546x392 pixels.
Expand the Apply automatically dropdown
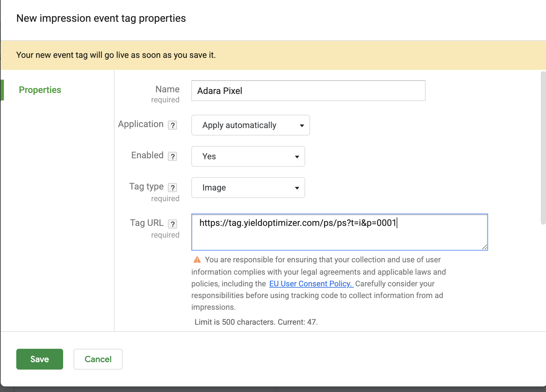(250, 125)
